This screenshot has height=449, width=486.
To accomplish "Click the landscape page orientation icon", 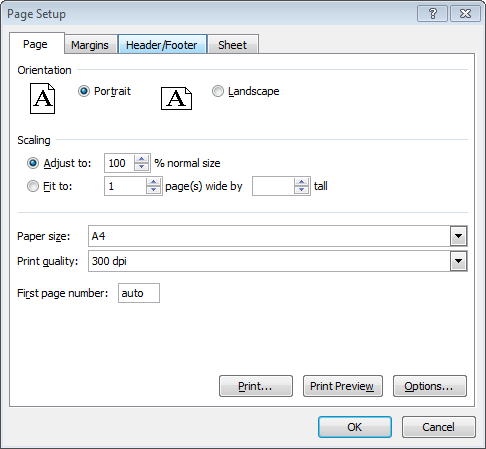I will tap(176, 99).
